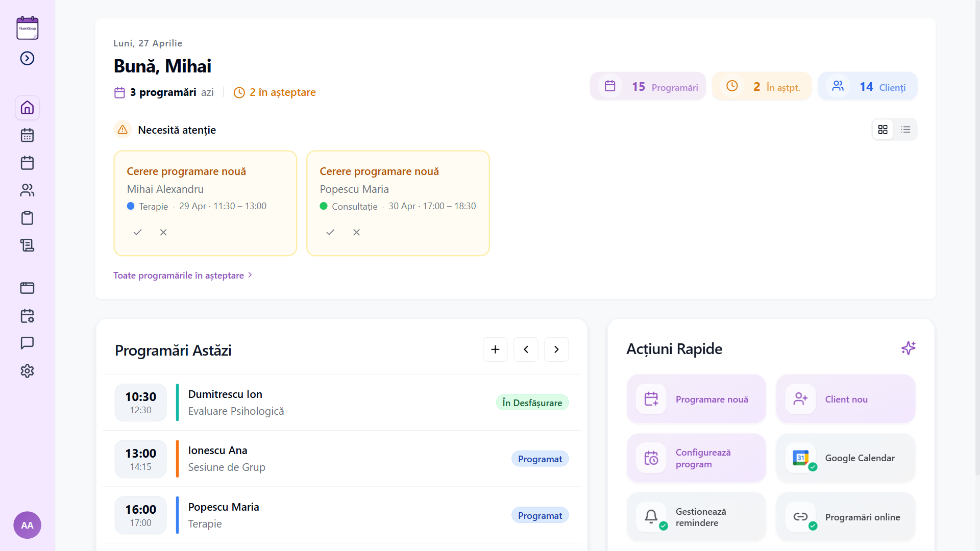Open Ionescu Ana 13:00 appointment
This screenshot has width=980, height=551.
[x=341, y=459]
